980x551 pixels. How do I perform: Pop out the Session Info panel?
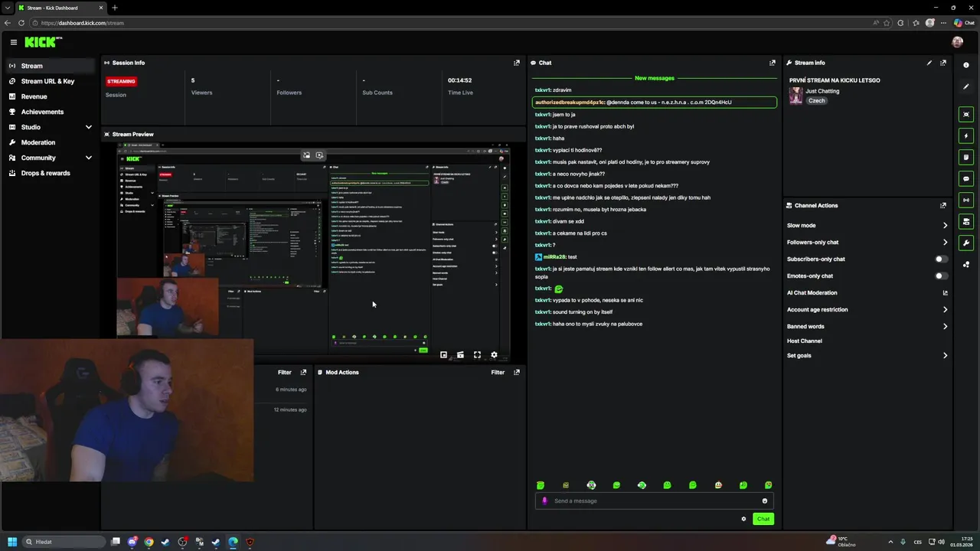pos(516,63)
